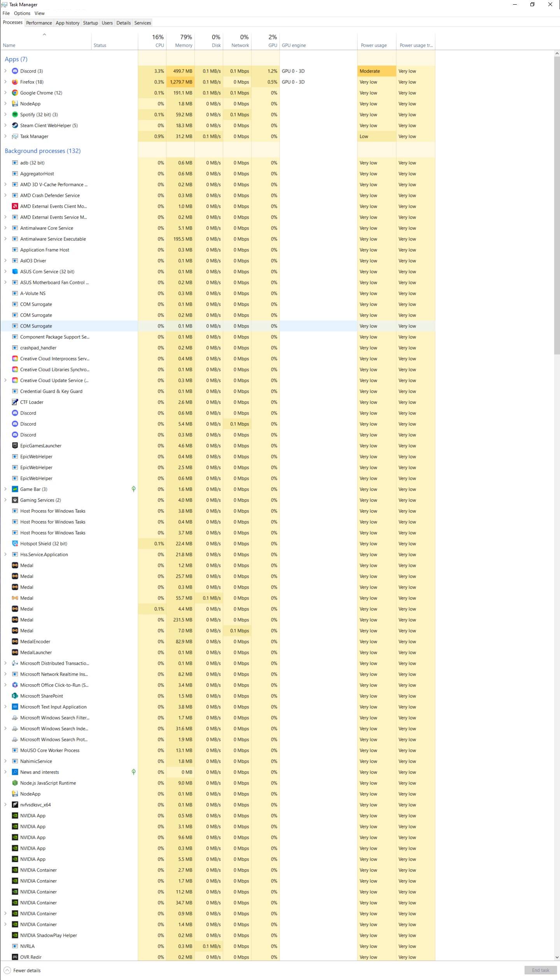560x980 pixels.
Task: Sort by the Network column header
Action: (x=237, y=41)
